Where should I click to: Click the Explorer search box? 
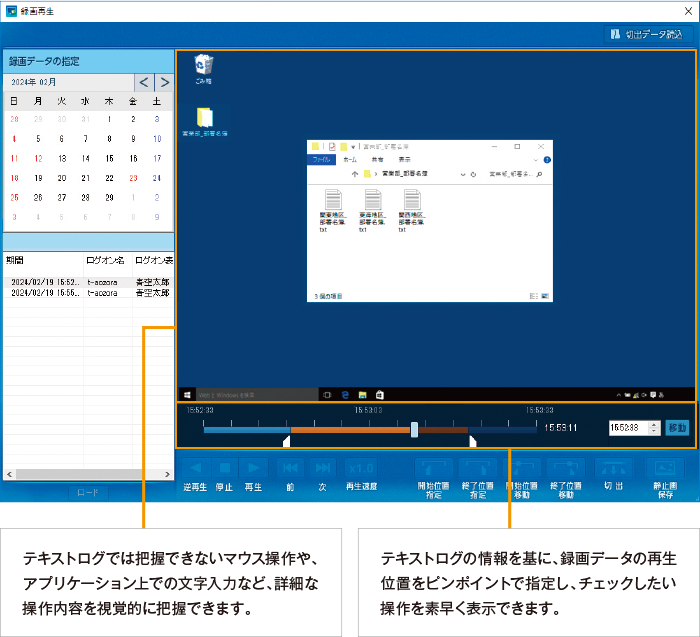click(516, 174)
